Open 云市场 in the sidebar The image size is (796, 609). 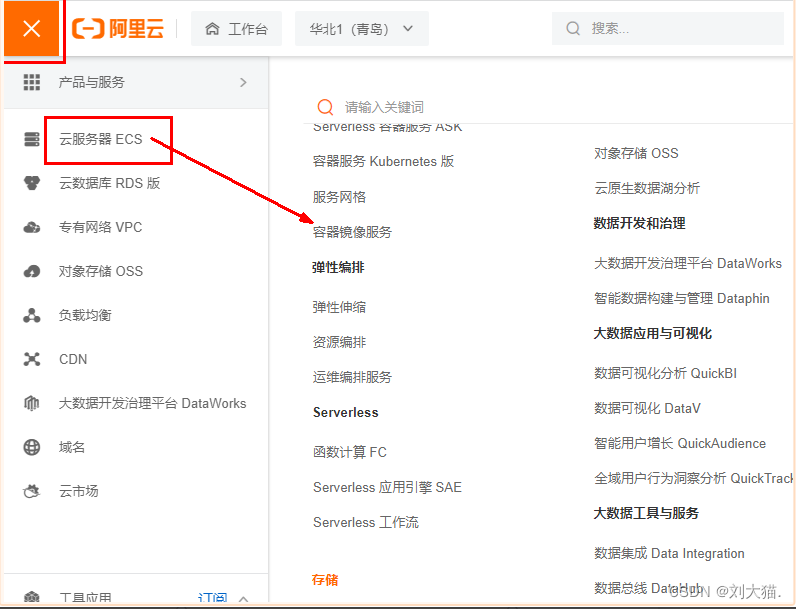[79, 491]
